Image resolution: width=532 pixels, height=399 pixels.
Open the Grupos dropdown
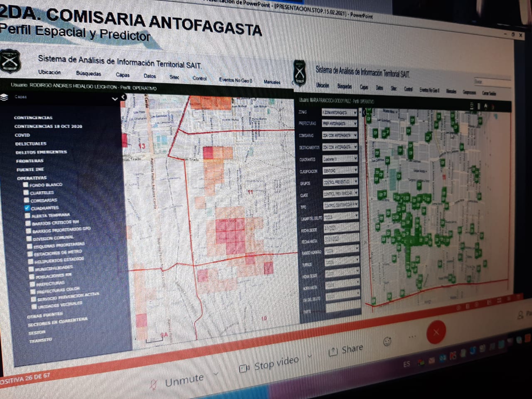pyautogui.click(x=340, y=182)
